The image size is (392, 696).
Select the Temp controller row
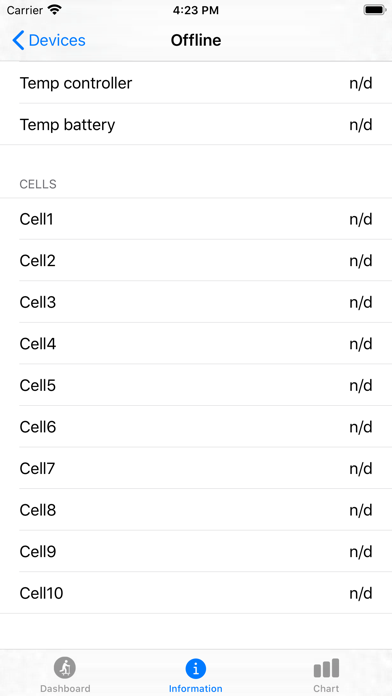[196, 83]
